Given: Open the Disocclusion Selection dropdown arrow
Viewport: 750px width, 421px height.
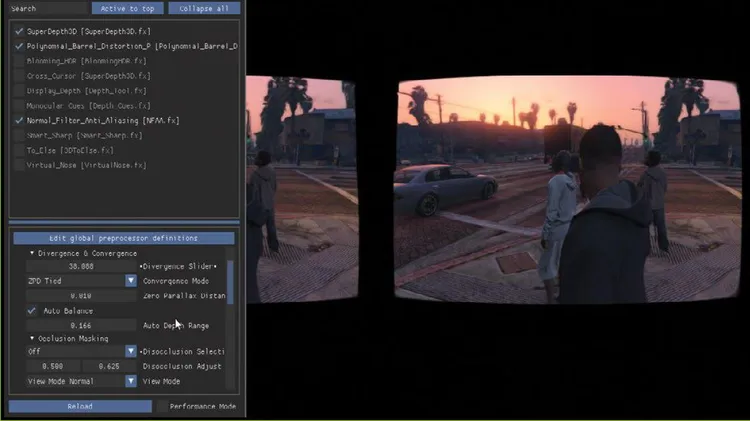Looking at the screenshot, I should point(131,351).
